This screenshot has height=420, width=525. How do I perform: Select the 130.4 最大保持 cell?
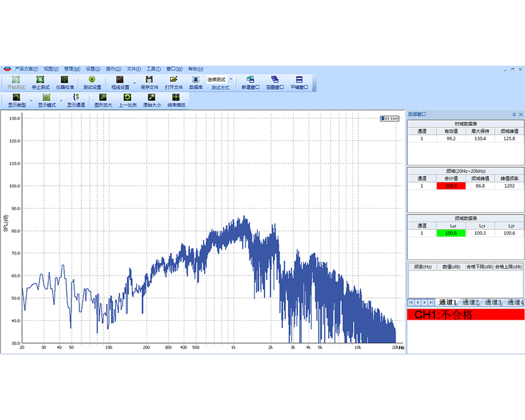(x=480, y=138)
